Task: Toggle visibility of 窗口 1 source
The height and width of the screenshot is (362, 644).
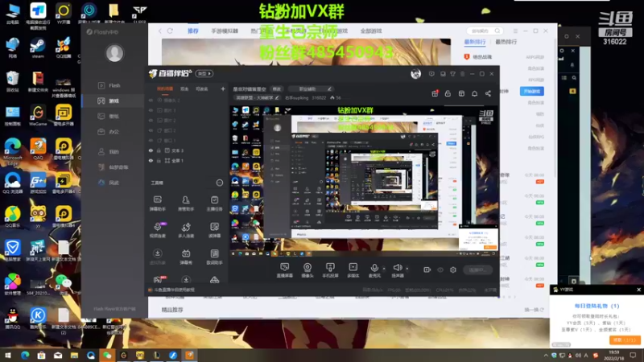Action: click(x=151, y=140)
